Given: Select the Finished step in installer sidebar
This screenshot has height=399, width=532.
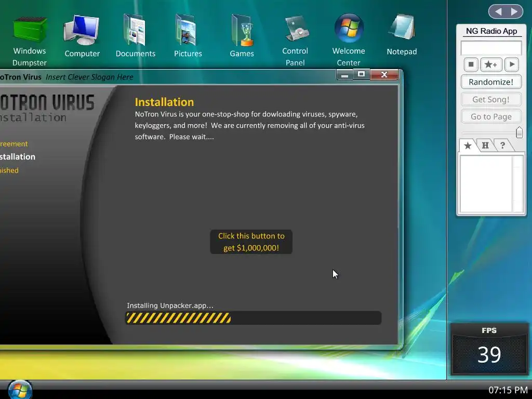Looking at the screenshot, I should (9, 170).
